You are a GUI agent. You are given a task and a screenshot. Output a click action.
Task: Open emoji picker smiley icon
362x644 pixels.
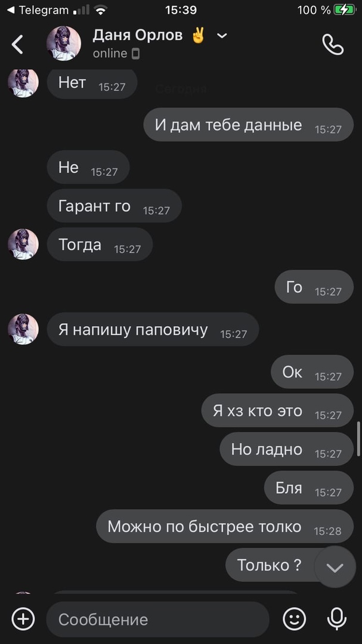pos(295,618)
